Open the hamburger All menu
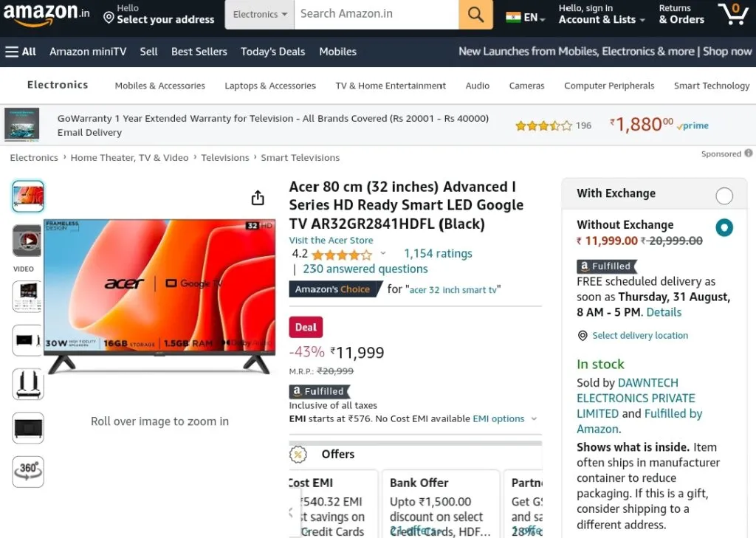This screenshot has height=538, width=756. click(21, 52)
